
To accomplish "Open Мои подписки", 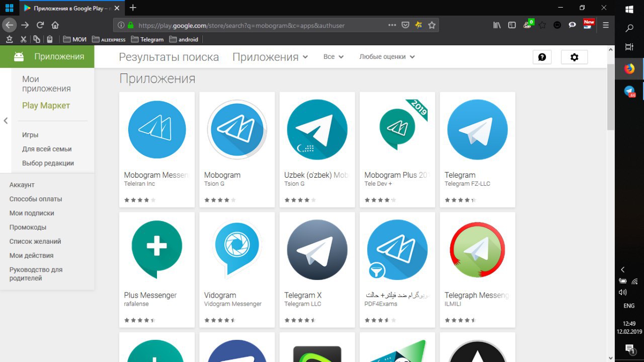I will pyautogui.click(x=32, y=213).
